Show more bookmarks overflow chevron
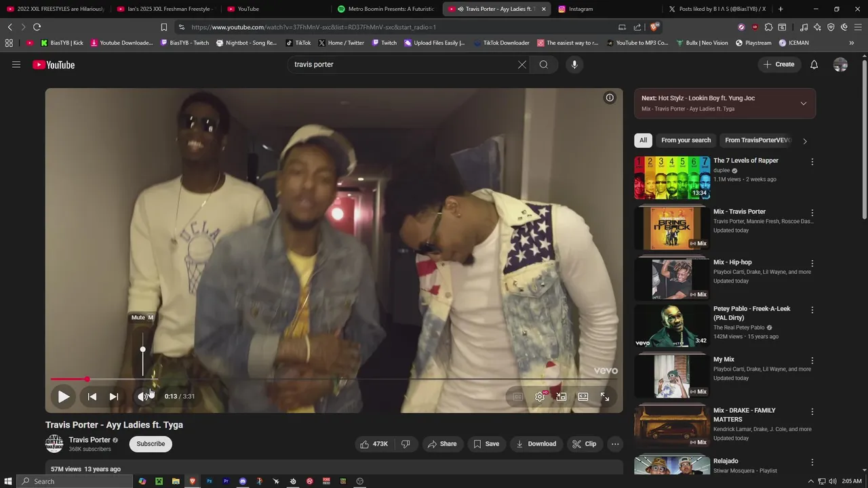 click(852, 43)
